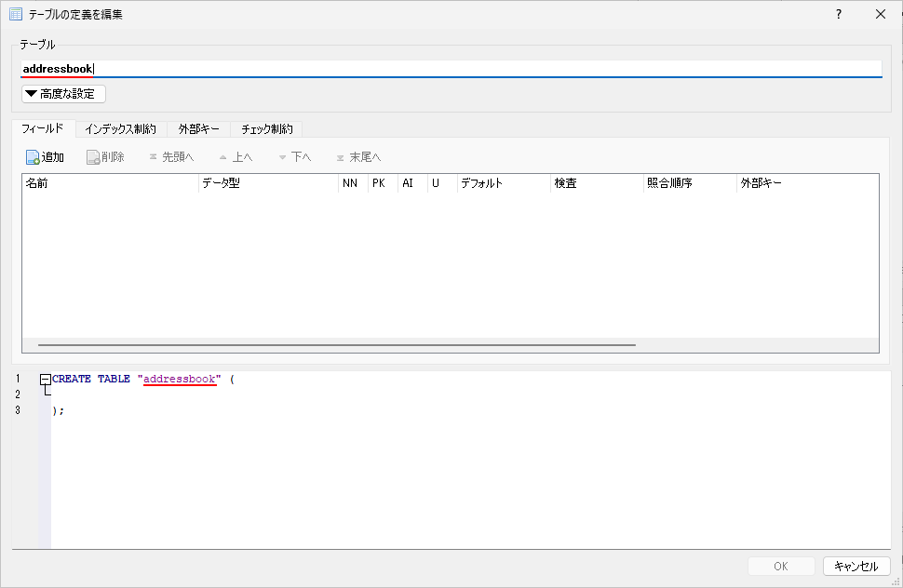Collapse the CREATE TABLE code fold marker
The image size is (903, 588).
pyautogui.click(x=45, y=380)
